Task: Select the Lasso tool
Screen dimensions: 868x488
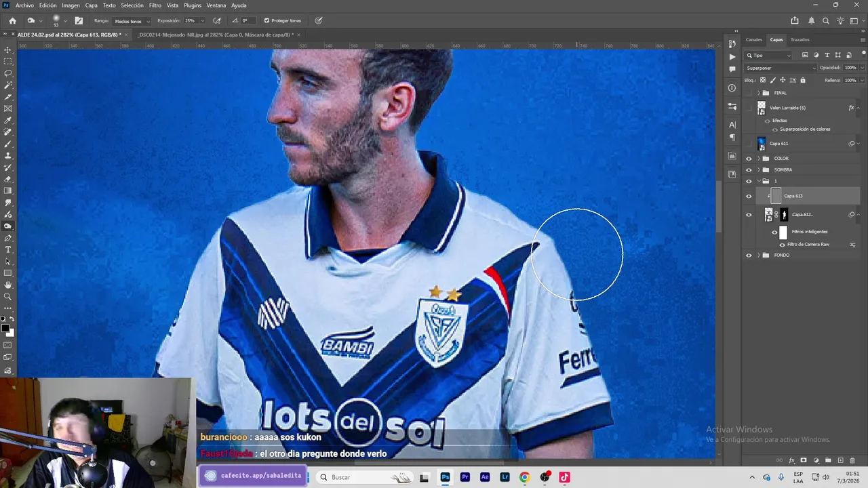Action: [x=8, y=73]
